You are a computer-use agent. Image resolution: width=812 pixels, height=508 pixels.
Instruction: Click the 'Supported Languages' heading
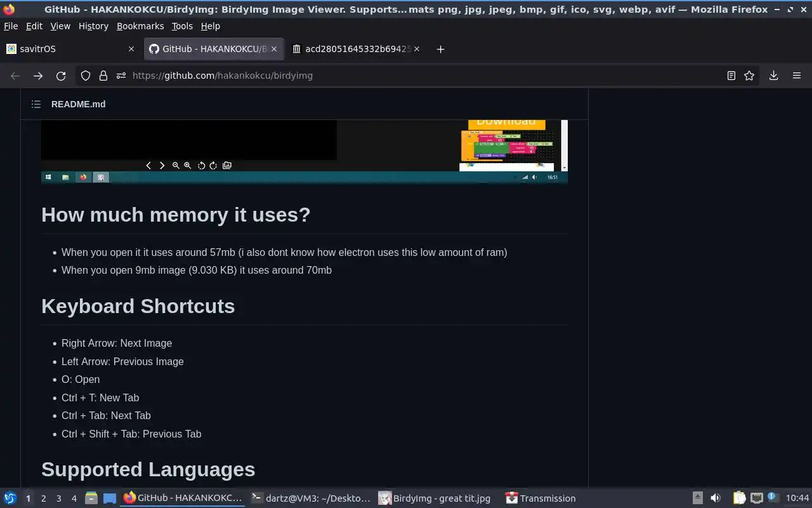pyautogui.click(x=148, y=469)
